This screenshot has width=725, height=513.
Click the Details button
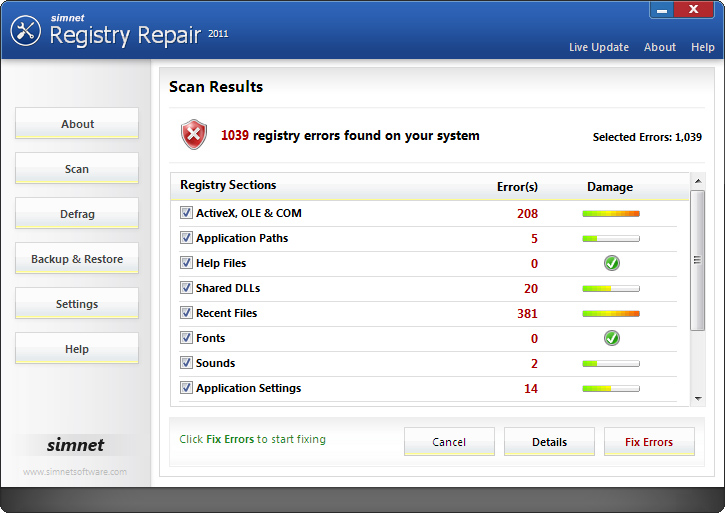tap(549, 442)
